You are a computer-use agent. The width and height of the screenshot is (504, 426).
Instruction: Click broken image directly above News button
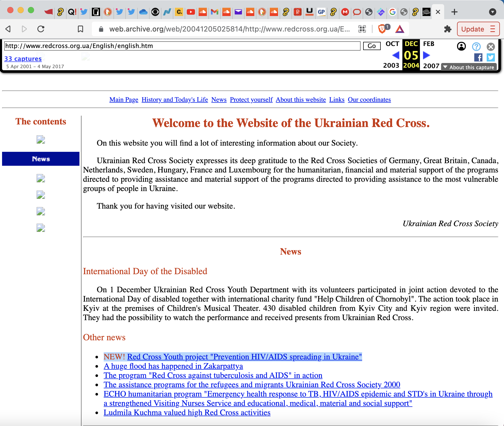pos(41,139)
